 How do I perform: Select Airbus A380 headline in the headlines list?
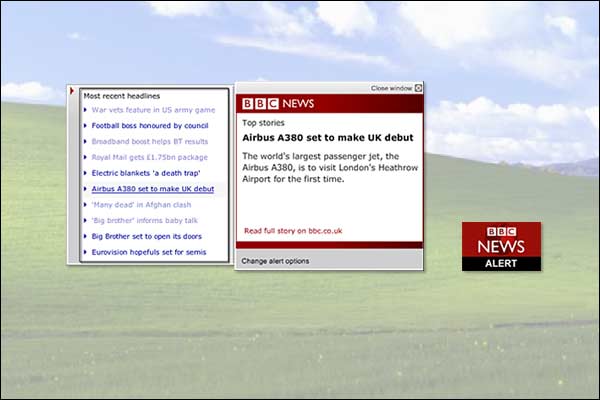click(x=153, y=189)
